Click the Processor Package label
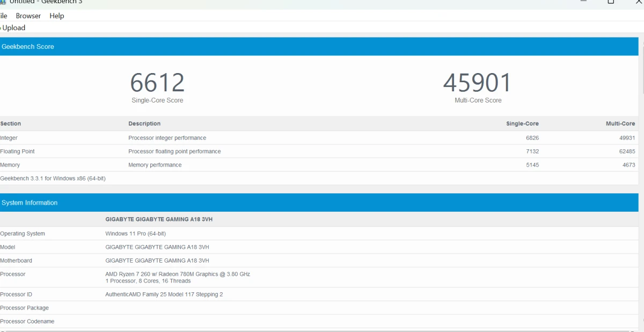Viewport: 644px width, 332px height. coord(24,308)
